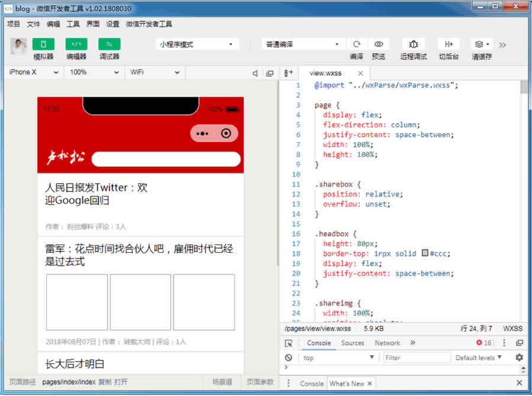Start 远程调试 remote debugging

point(413,44)
